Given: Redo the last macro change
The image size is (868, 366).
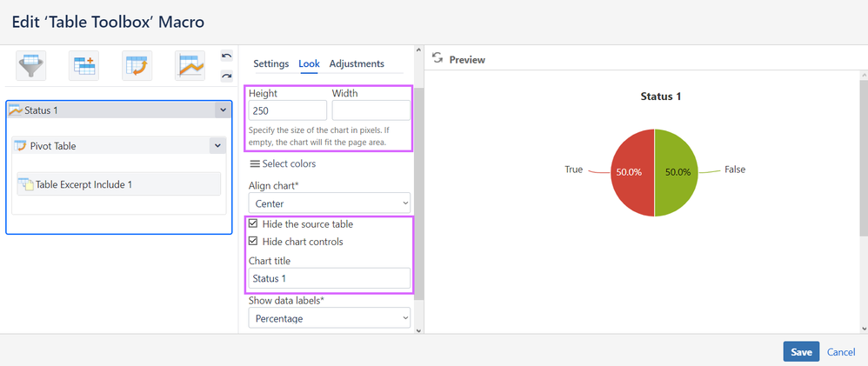Looking at the screenshot, I should point(226,76).
